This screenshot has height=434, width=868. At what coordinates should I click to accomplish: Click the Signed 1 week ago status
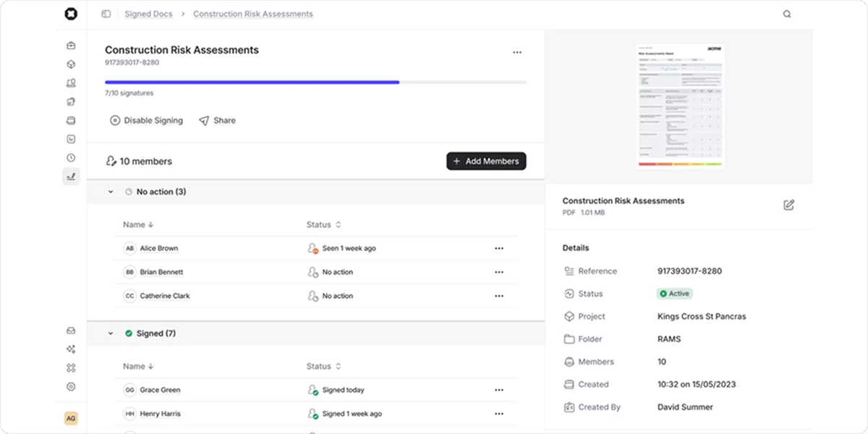(x=352, y=414)
